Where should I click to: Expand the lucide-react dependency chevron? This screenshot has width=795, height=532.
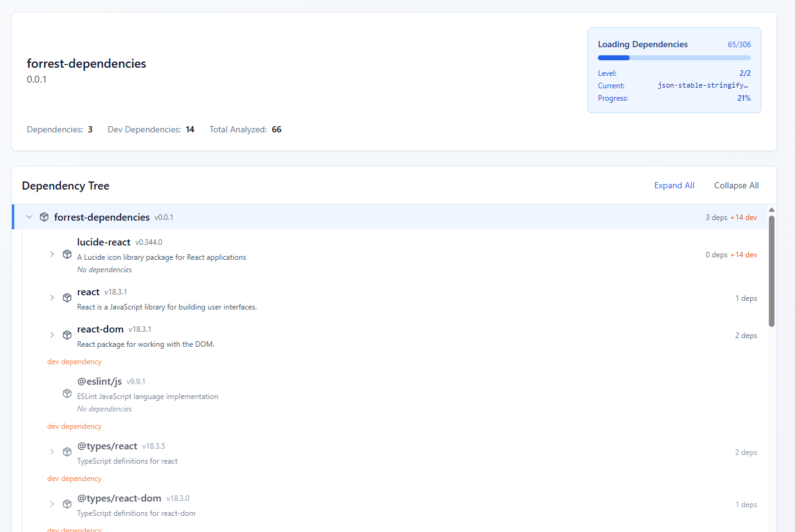point(52,254)
